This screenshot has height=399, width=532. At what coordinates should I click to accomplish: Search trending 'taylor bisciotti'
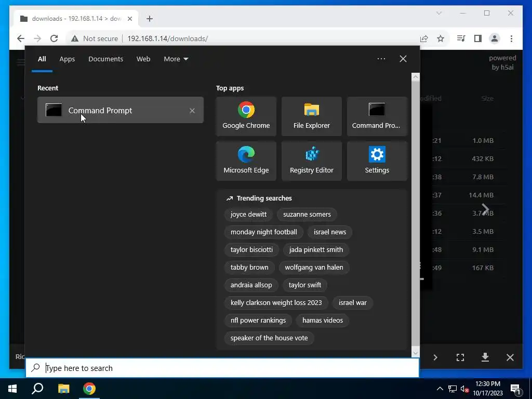(251, 250)
